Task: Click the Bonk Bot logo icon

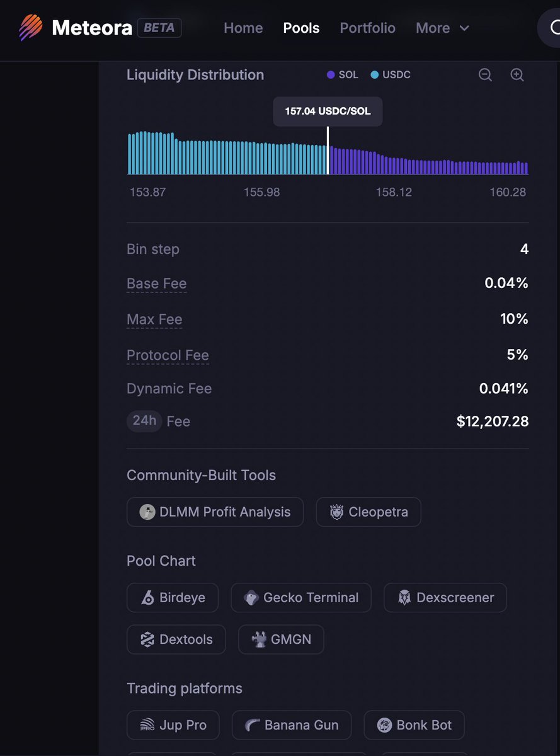Action: click(x=384, y=725)
